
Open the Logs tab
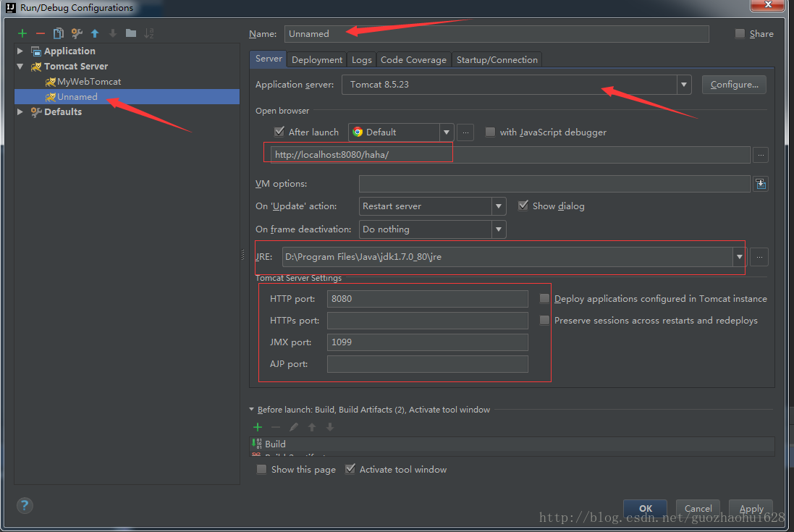(x=362, y=60)
